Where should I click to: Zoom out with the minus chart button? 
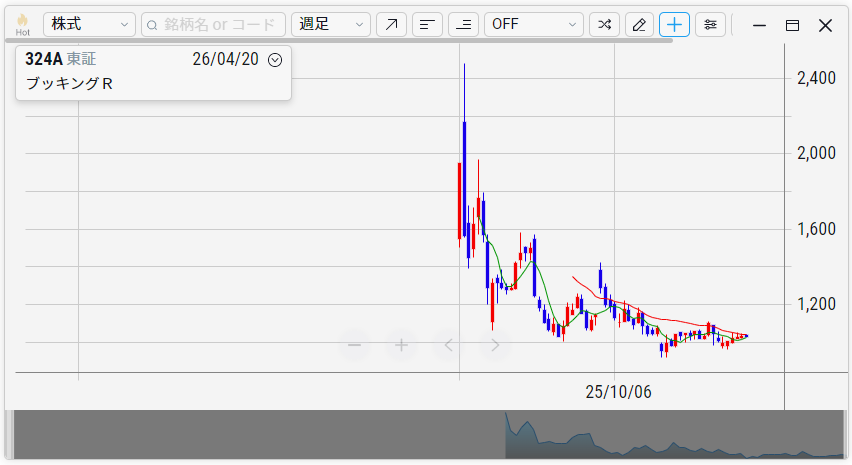(354, 345)
